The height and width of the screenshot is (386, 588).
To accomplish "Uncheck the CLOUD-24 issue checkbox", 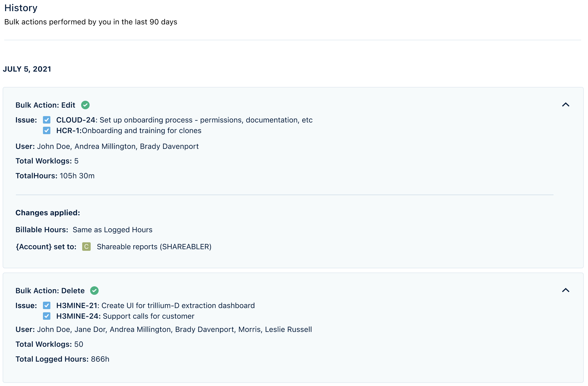I will pyautogui.click(x=47, y=120).
